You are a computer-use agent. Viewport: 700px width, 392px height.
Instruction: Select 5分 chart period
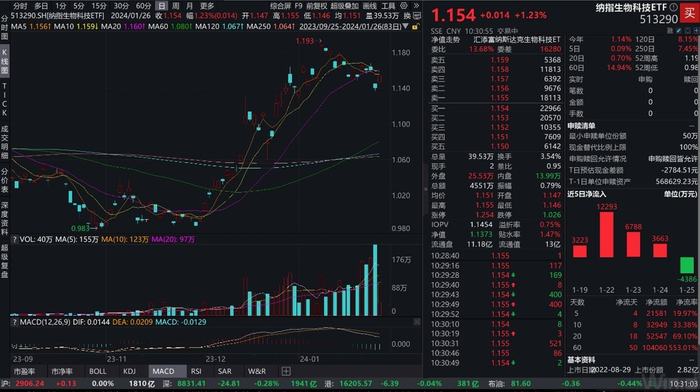[x=79, y=6]
